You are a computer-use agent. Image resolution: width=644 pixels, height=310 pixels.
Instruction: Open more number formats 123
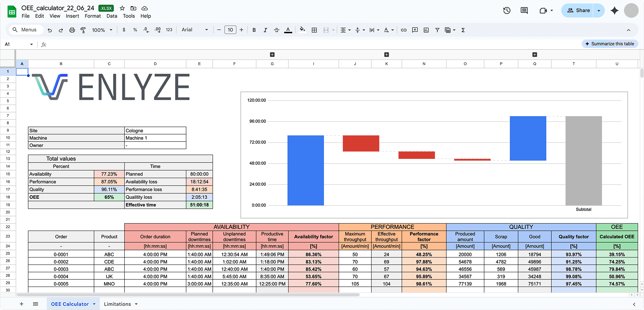pos(169,30)
